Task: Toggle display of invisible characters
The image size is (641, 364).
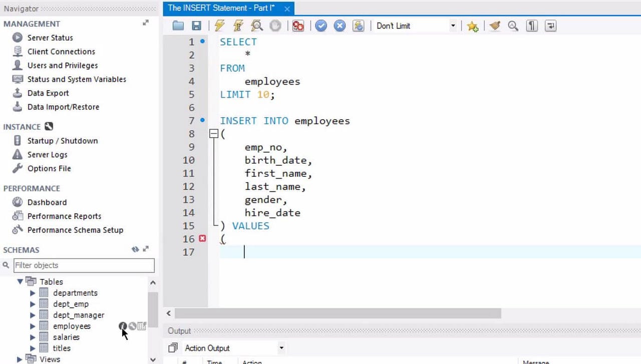Action: (531, 25)
